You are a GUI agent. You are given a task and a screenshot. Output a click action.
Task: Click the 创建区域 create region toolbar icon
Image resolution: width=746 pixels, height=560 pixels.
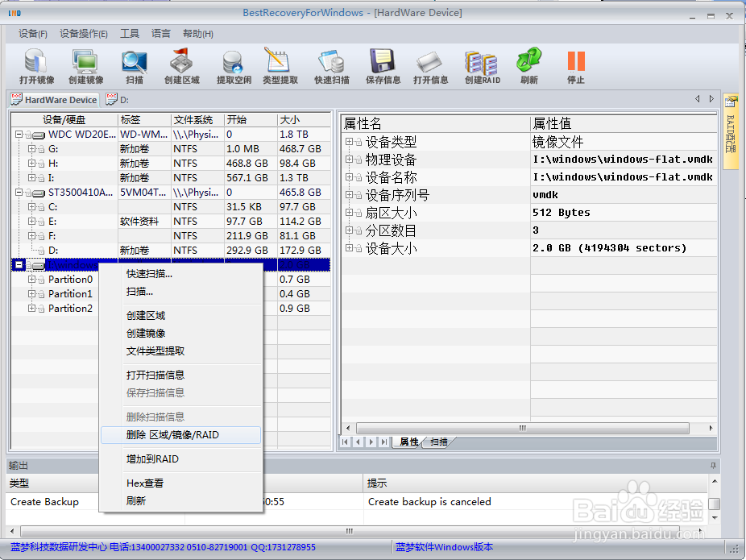click(x=182, y=65)
